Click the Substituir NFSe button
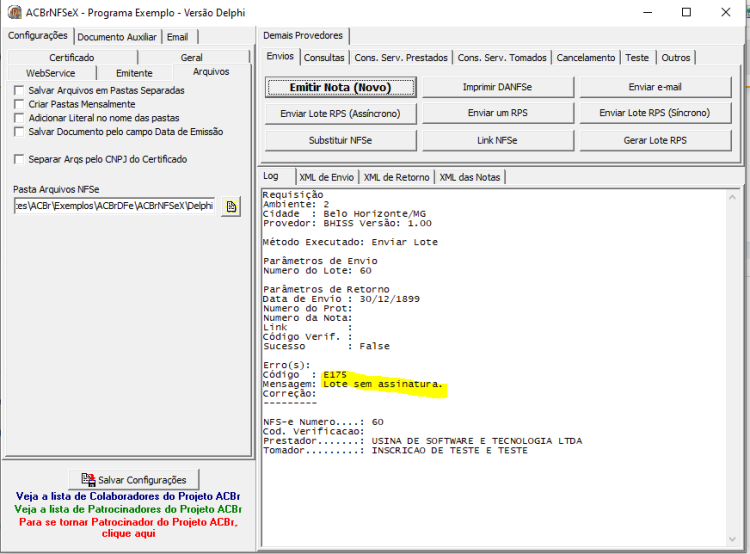Screen dimensions: 750x554 tap(341, 140)
